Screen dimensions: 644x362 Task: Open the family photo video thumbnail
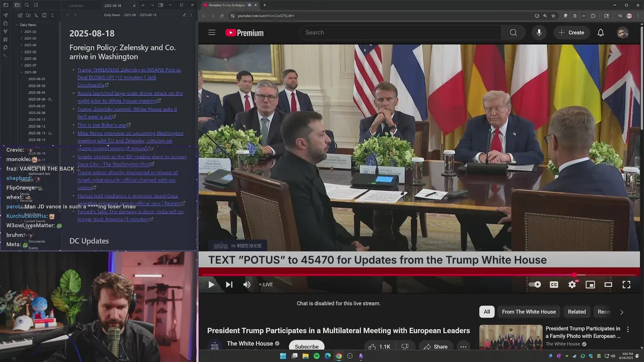click(x=511, y=337)
